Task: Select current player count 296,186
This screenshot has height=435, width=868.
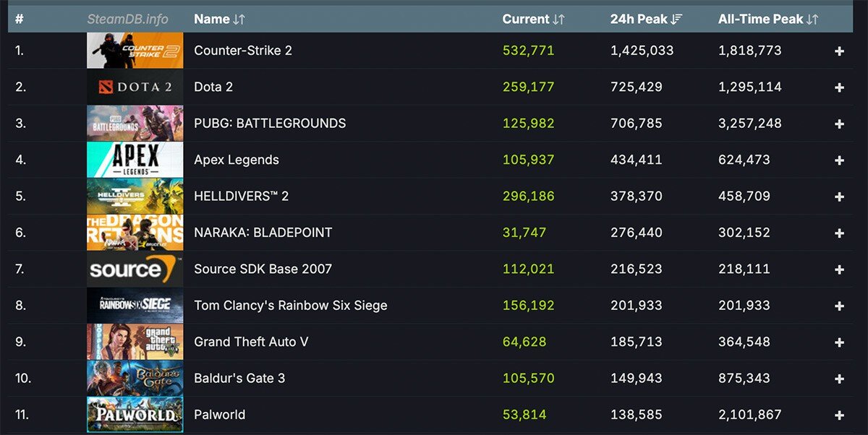Action: (529, 196)
